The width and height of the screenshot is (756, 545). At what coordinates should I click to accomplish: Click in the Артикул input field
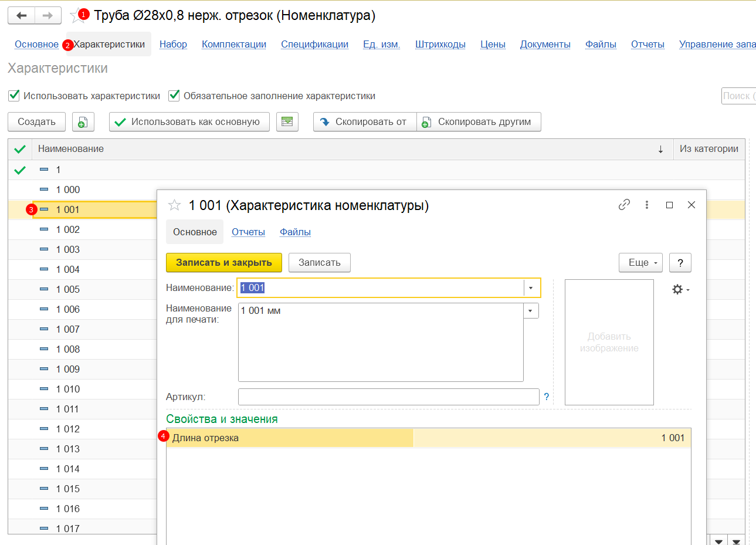coord(388,397)
